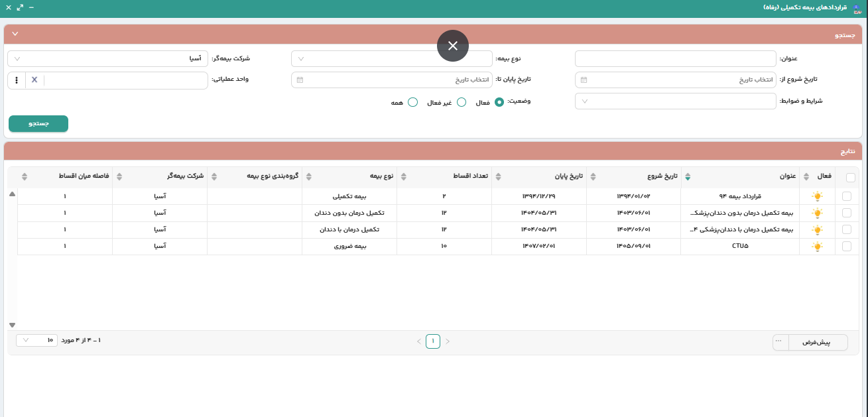Collapse the جستجو panel with chevron
The width and height of the screenshot is (868, 417).
pos(15,33)
